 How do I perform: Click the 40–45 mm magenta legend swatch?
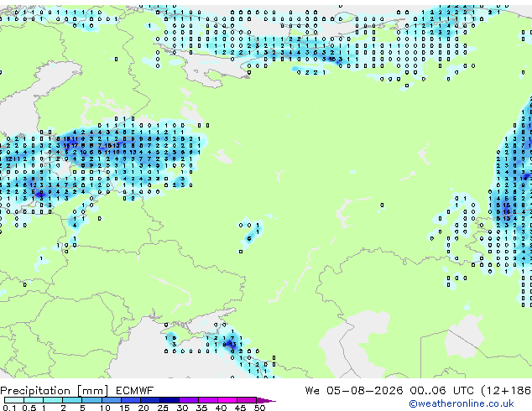pyautogui.click(x=227, y=400)
